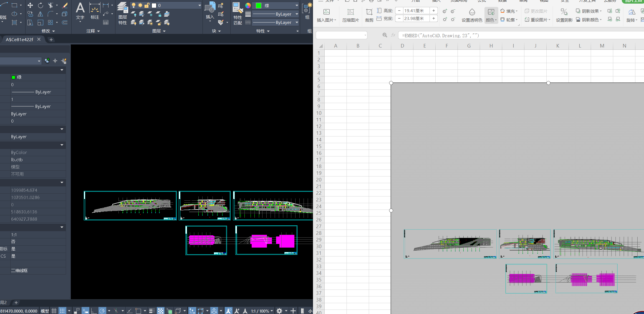Click the Erase tool icon
Viewport: 644px width, 314px height.
[65, 5]
